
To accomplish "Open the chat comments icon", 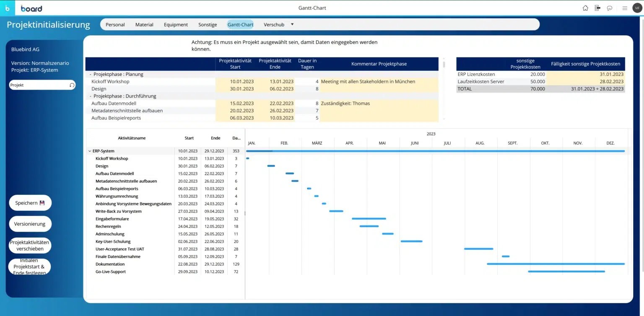I will point(610,8).
